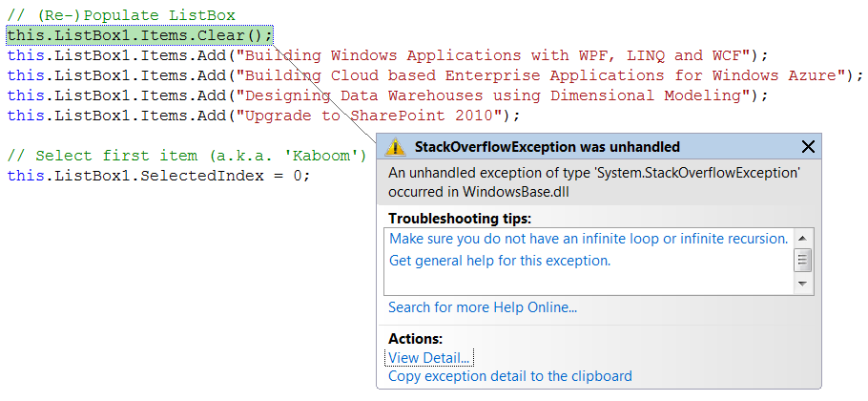Click the Upgrade to SharePoint 2010 string

click(x=369, y=116)
